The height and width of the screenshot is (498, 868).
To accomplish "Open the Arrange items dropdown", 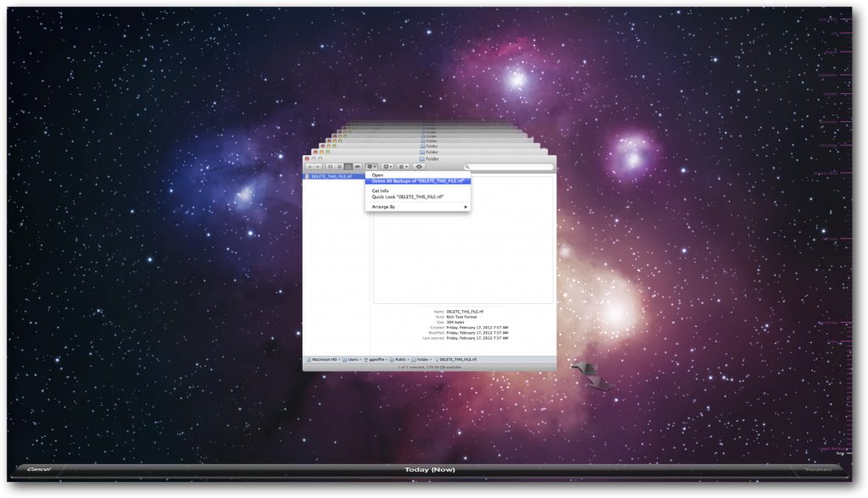I will pyautogui.click(x=404, y=167).
